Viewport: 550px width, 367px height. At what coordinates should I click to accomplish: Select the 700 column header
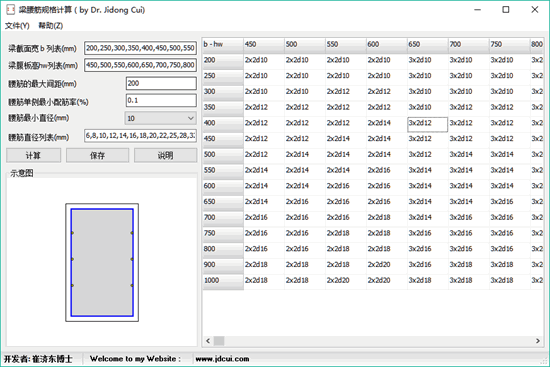[x=469, y=45]
